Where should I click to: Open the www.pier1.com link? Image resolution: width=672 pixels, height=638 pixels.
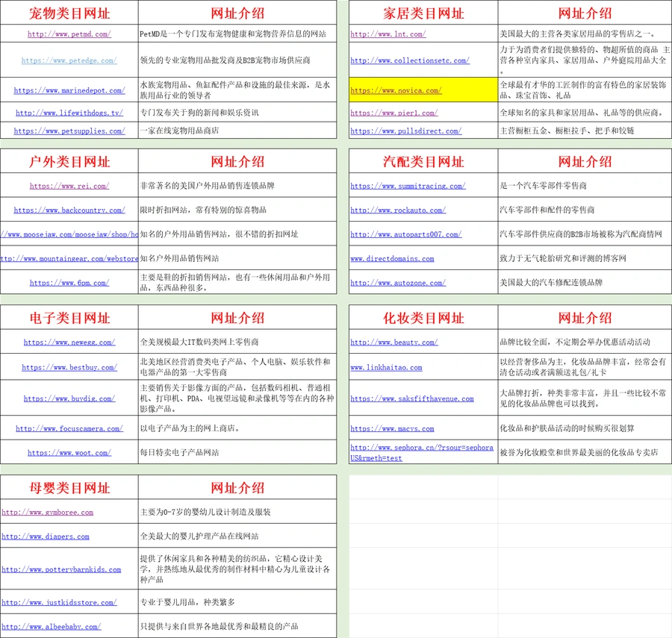click(393, 113)
